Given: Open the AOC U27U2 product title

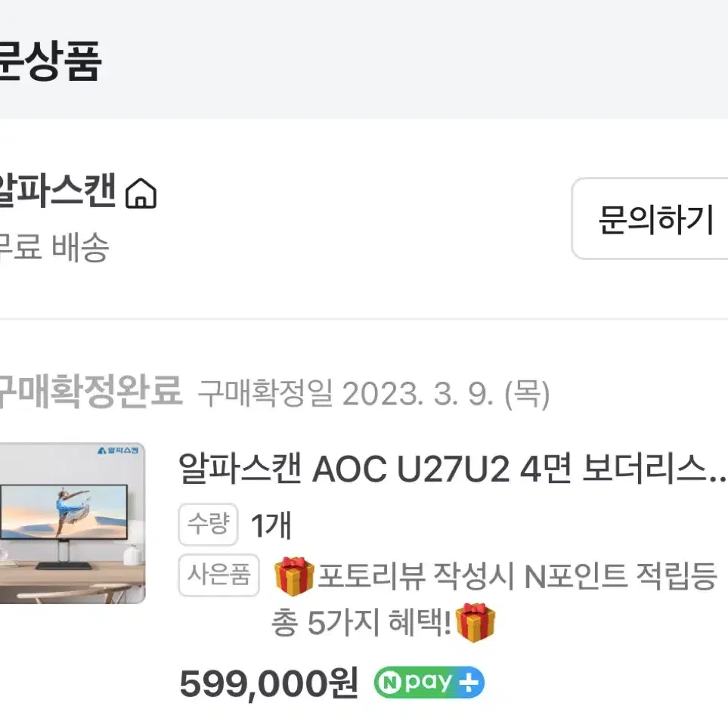Looking at the screenshot, I should 453,469.
